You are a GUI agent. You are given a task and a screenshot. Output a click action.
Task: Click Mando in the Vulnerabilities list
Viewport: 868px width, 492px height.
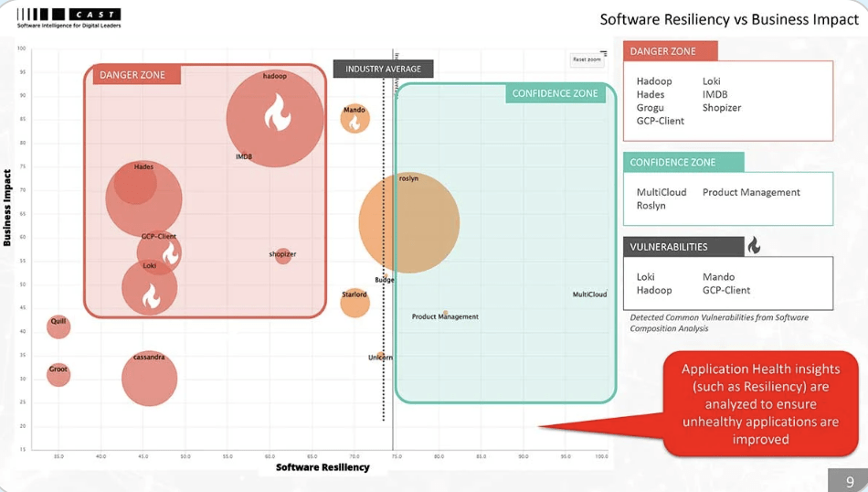tap(718, 276)
